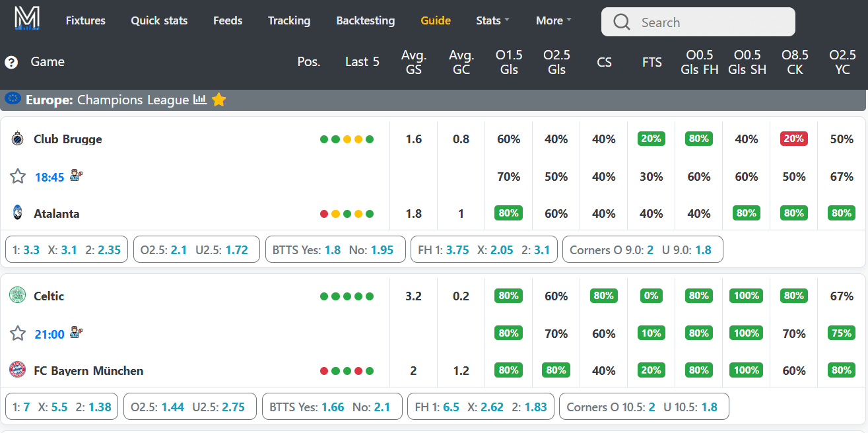Viewport: 868px width, 433px height.
Task: Click the O0.5 Gls SH column header
Action: click(x=747, y=62)
